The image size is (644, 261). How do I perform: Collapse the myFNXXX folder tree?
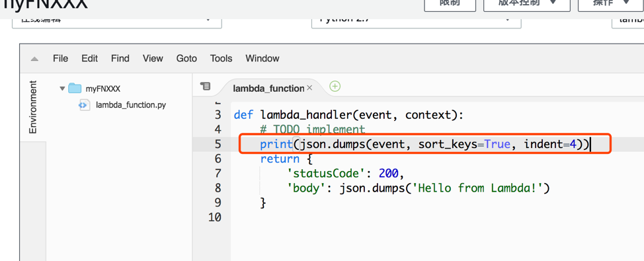click(x=62, y=89)
